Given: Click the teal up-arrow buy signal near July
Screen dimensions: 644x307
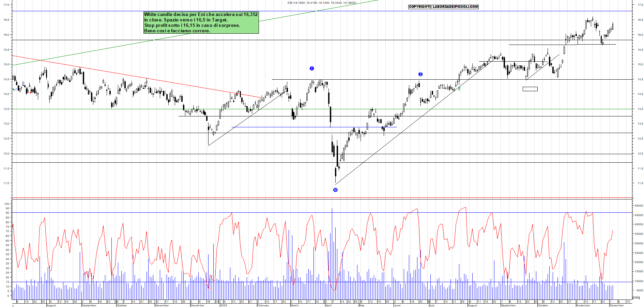Looking at the screenshot, I should click(459, 88).
